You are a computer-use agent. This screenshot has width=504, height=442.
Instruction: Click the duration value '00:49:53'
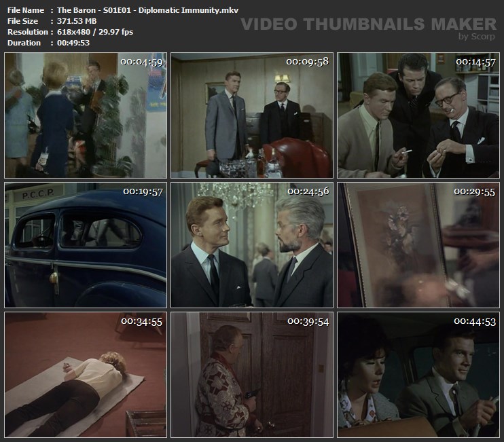pyautogui.click(x=73, y=43)
